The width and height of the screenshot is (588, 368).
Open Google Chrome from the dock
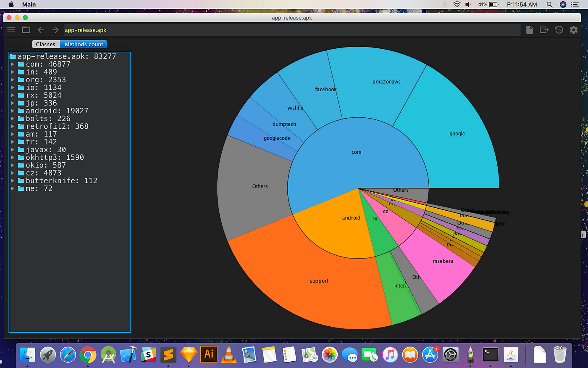click(x=88, y=355)
